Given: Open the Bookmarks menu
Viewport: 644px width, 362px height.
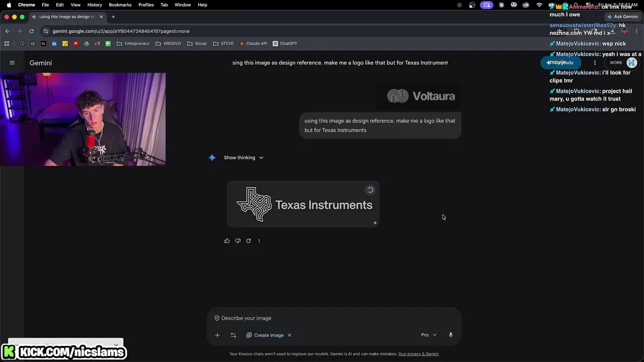Looking at the screenshot, I should [x=120, y=5].
